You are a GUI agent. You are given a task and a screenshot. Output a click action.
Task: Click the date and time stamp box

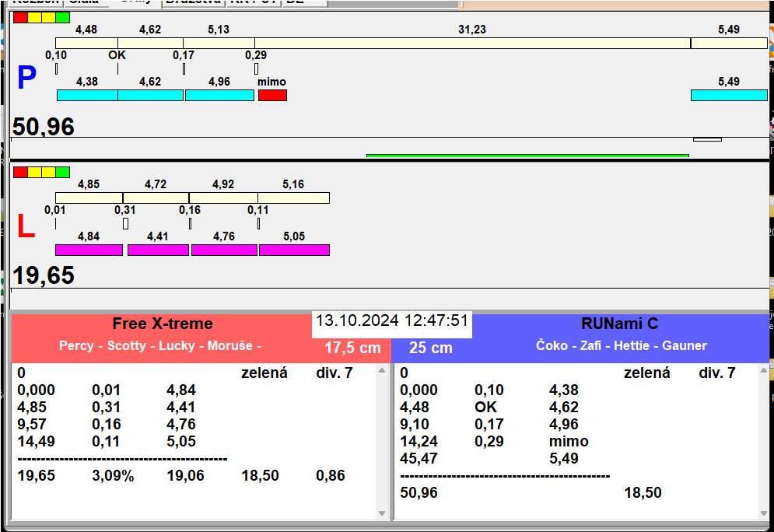[x=392, y=321]
